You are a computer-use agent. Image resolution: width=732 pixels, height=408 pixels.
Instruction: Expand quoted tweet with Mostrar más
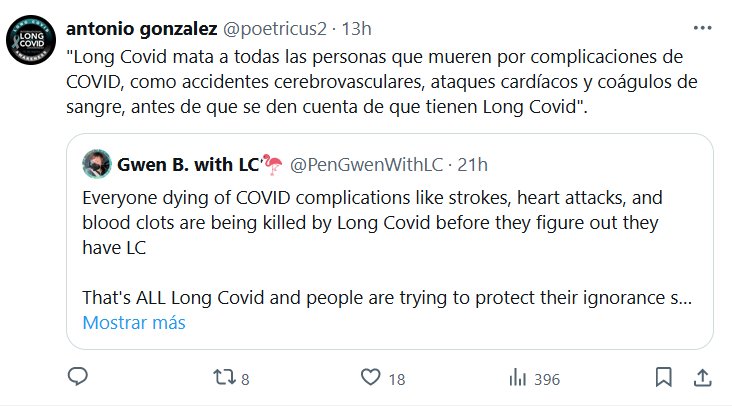point(133,323)
